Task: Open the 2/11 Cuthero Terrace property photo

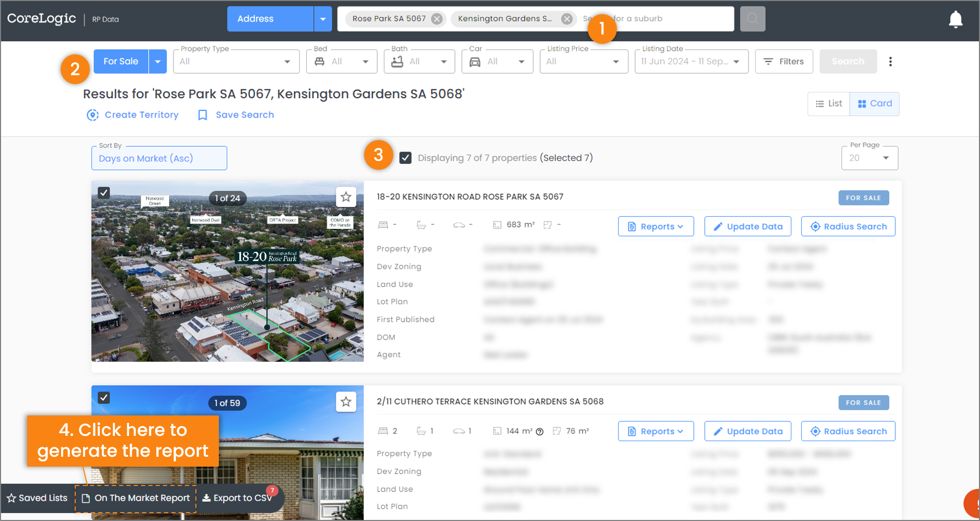Action: point(228,453)
